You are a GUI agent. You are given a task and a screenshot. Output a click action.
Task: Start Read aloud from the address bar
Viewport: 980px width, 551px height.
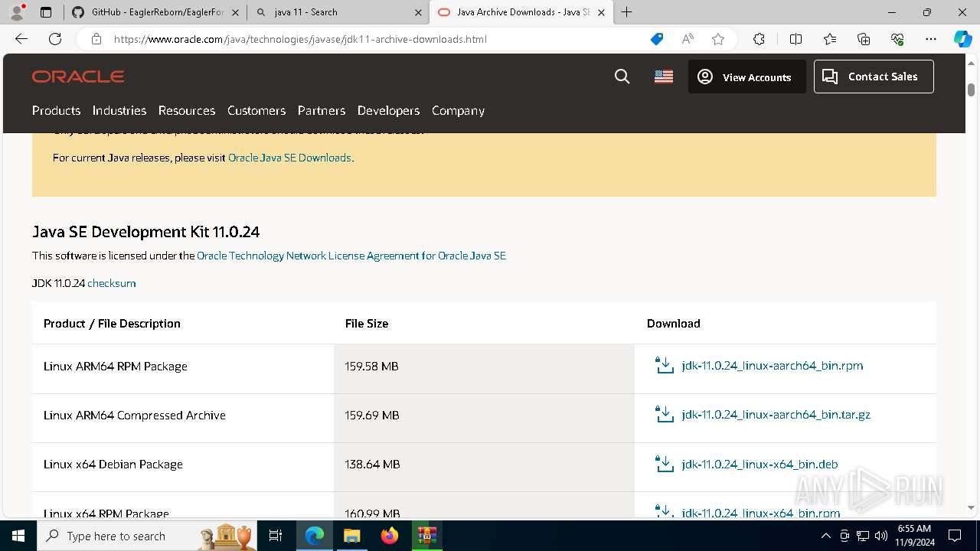[688, 39]
